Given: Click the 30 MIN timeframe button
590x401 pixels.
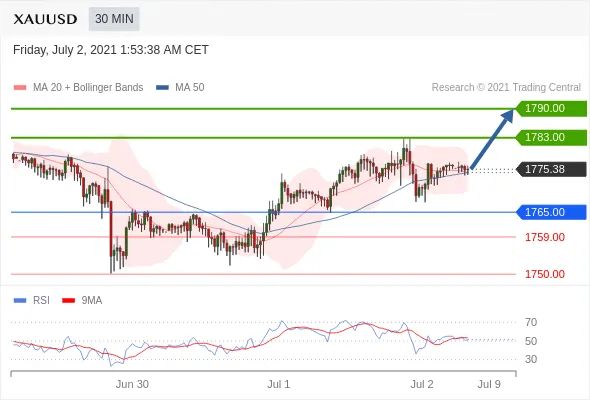Looking at the screenshot, I should [114, 19].
